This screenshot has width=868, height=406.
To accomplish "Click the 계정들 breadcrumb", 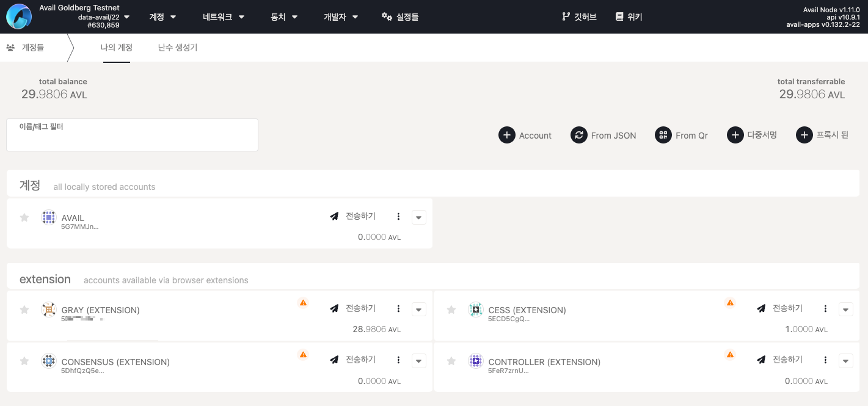I will [x=26, y=48].
